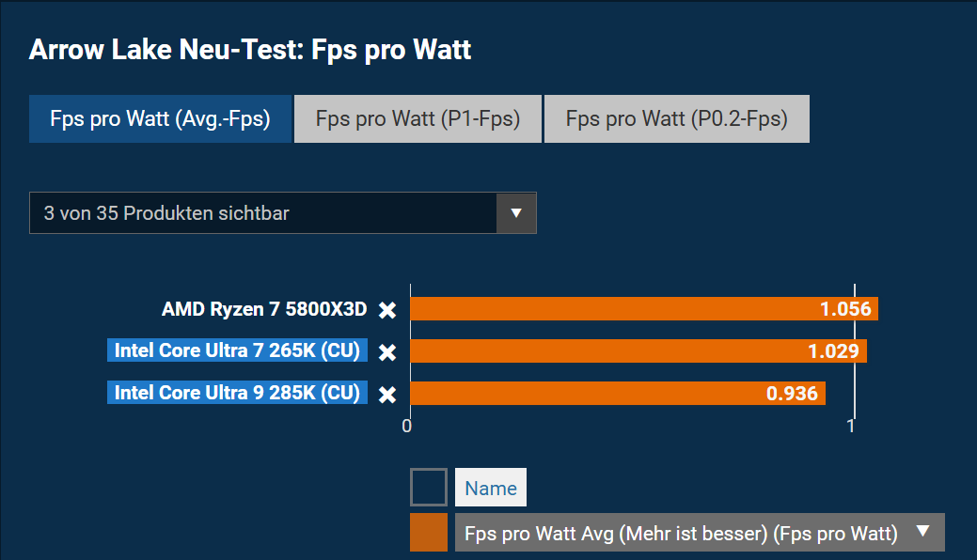
Task: Click the AMD Ryzen 7 5800X3D label
Action: (264, 309)
